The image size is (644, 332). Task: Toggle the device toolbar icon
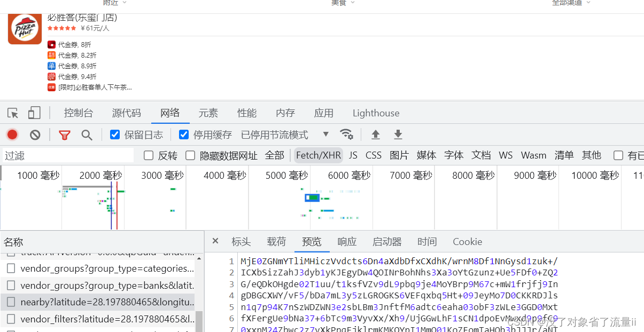[34, 113]
